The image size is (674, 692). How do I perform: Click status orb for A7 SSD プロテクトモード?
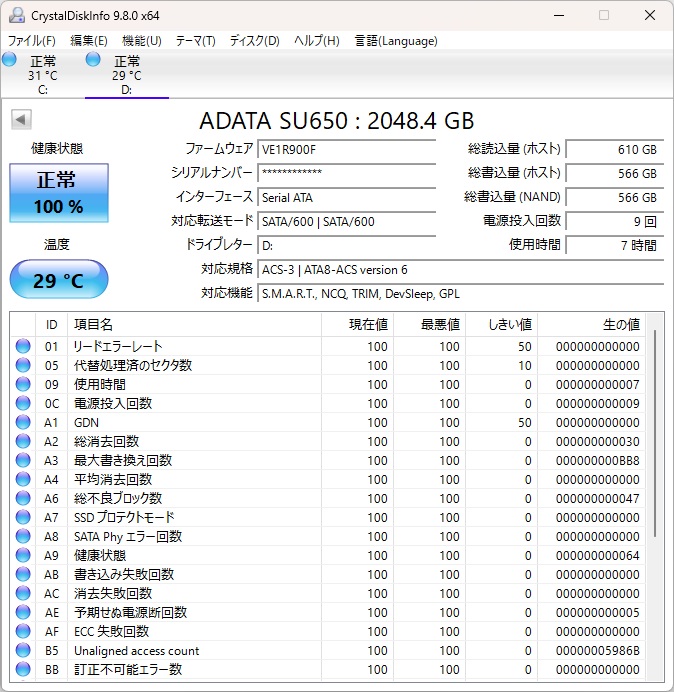click(23, 517)
